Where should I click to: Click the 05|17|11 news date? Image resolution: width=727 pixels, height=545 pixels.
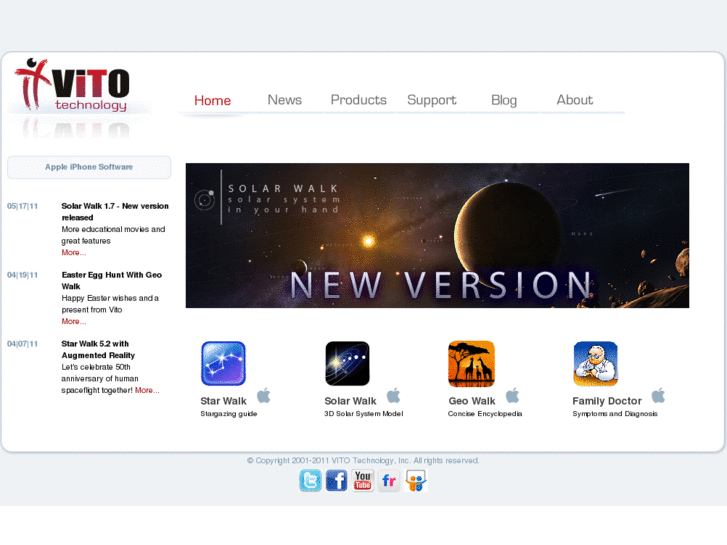coord(22,206)
